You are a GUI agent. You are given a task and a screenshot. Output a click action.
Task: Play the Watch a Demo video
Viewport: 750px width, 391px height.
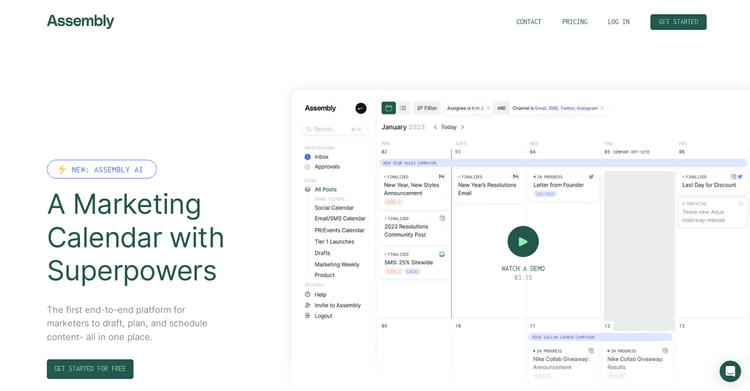coord(523,242)
